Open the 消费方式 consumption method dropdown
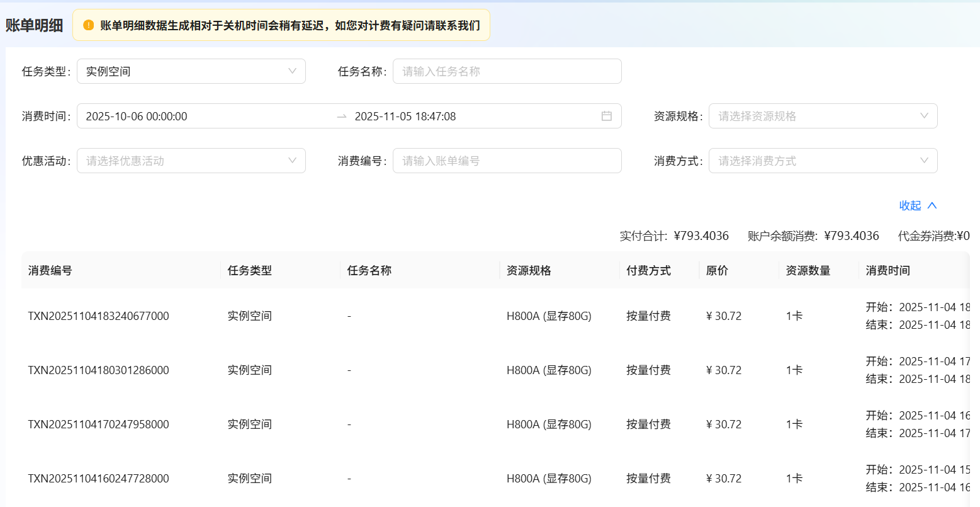 (818, 161)
